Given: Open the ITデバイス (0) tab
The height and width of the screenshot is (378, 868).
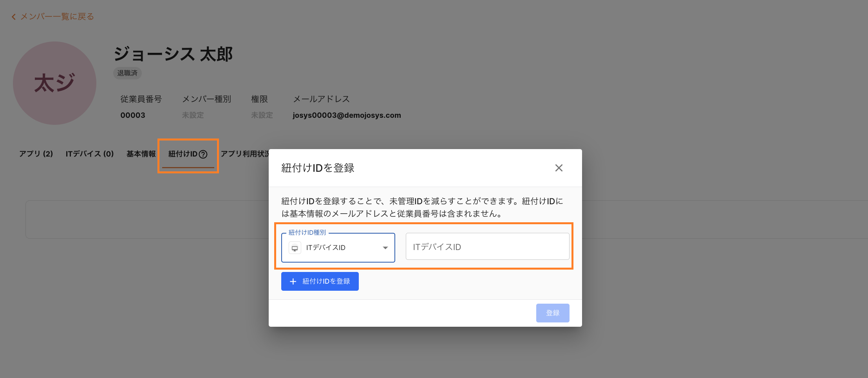Looking at the screenshot, I should (x=90, y=154).
